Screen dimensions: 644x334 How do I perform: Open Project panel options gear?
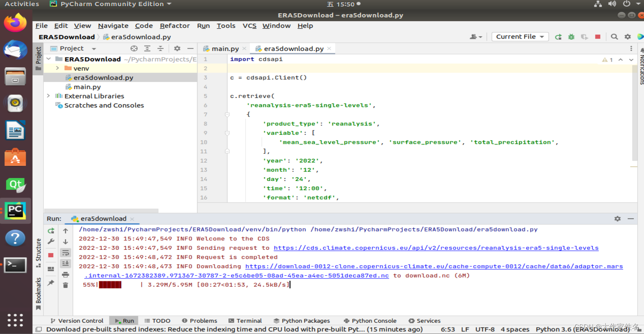click(177, 48)
